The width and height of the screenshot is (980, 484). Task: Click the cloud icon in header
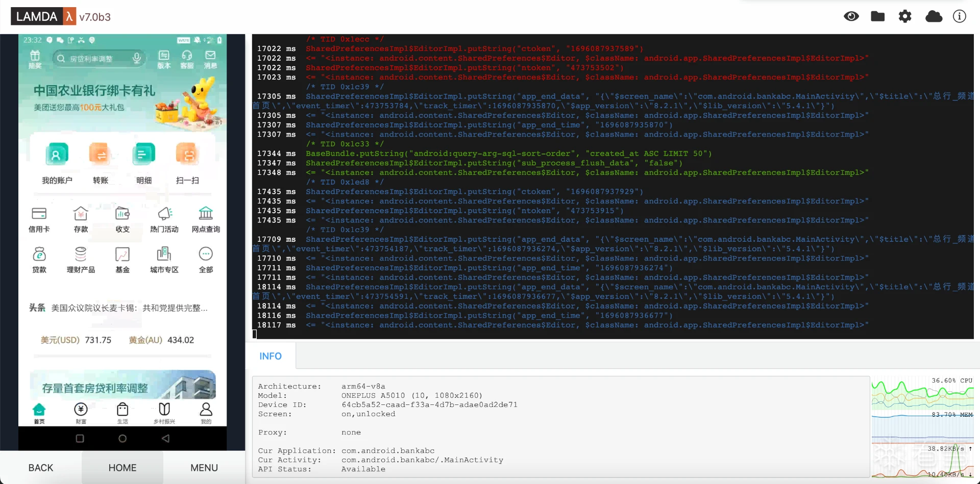pos(934,16)
